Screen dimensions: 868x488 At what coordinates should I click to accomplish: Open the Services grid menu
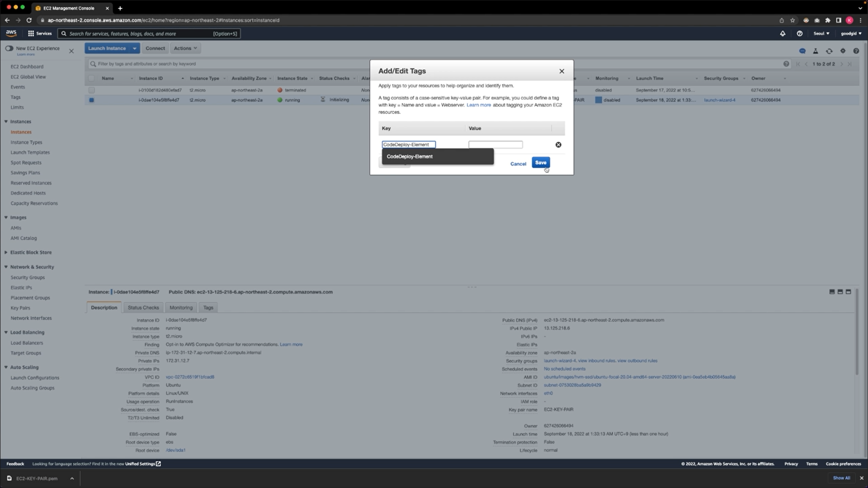pos(40,33)
